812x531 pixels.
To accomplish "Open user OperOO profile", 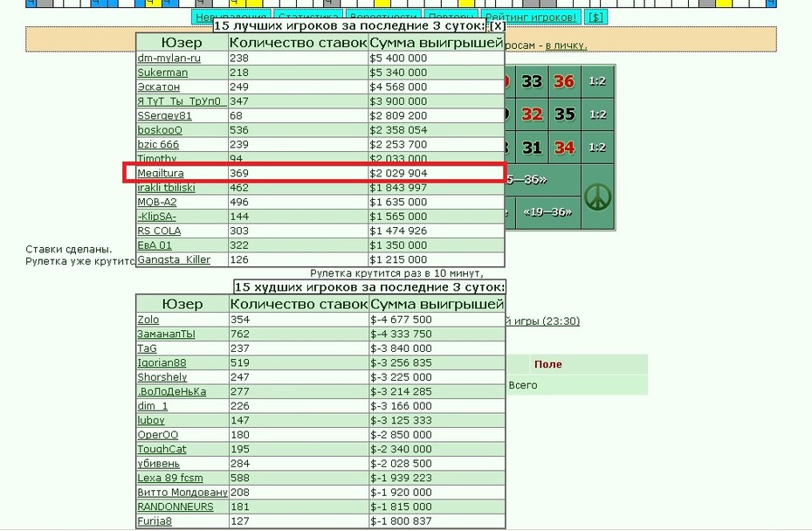I will tap(158, 435).
